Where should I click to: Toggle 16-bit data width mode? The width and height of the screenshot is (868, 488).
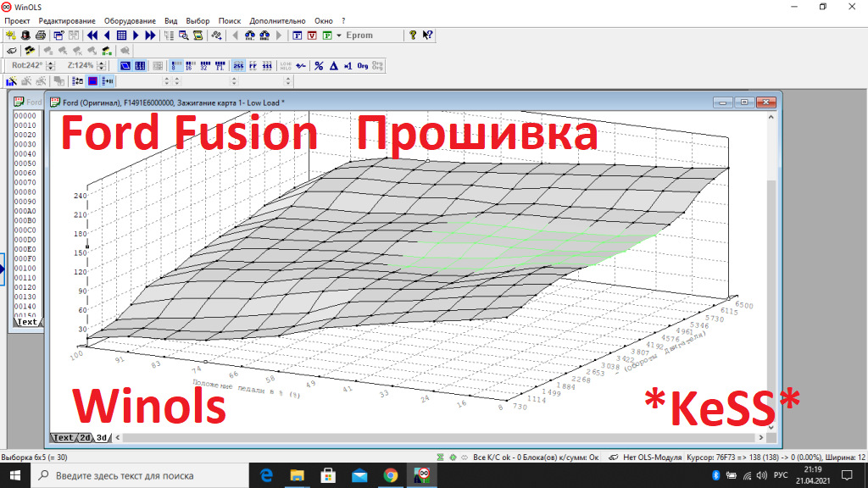click(191, 66)
